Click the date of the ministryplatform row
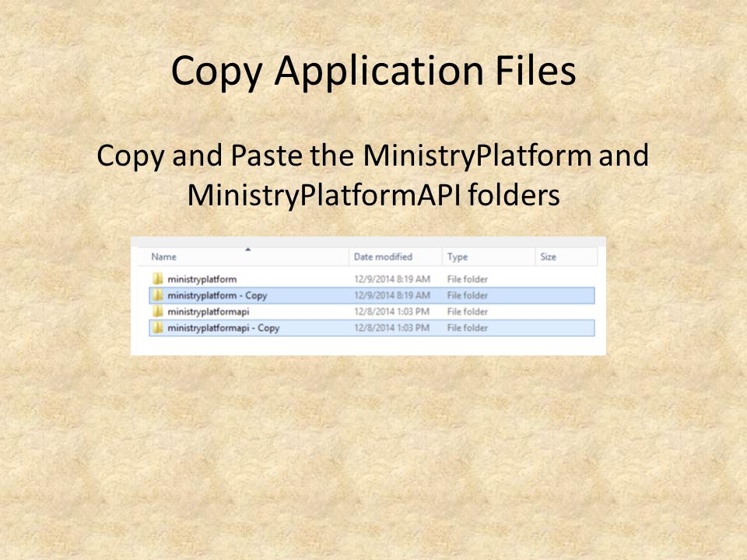Viewport: 747px width, 560px height. click(392, 279)
